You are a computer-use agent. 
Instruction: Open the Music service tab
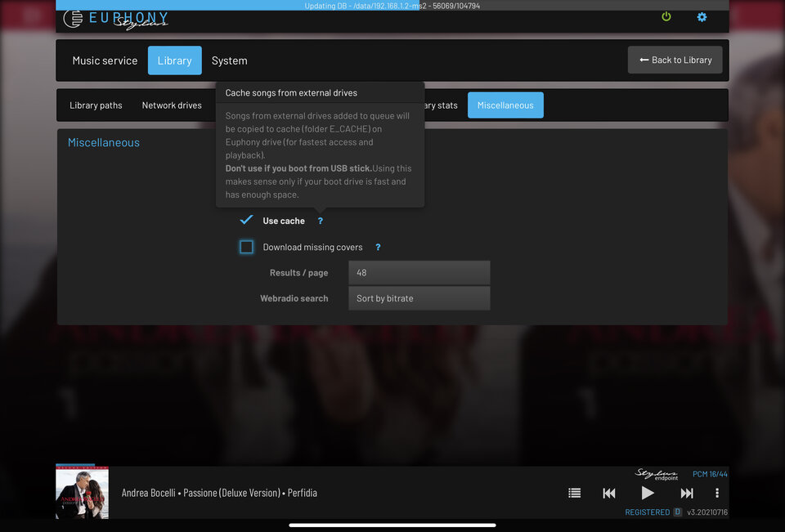coord(105,60)
